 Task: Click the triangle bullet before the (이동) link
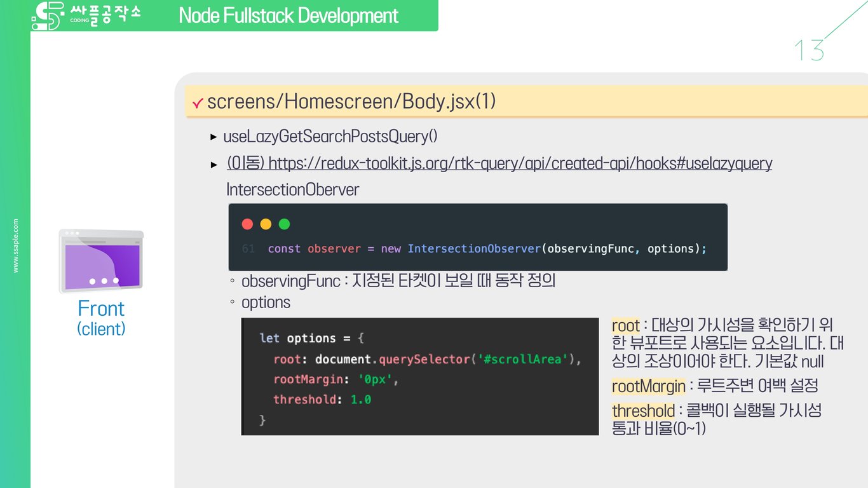coord(214,165)
